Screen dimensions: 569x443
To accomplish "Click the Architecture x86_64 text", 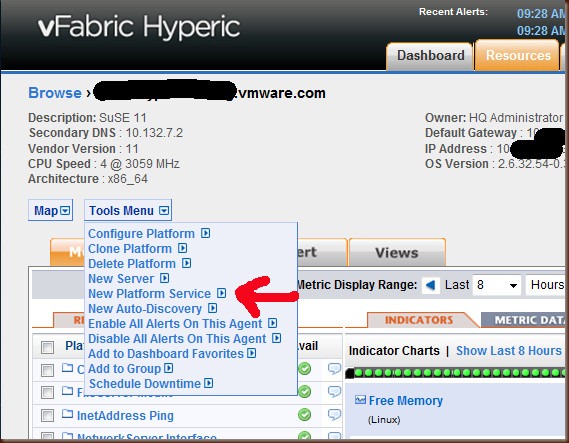I will click(x=88, y=179).
